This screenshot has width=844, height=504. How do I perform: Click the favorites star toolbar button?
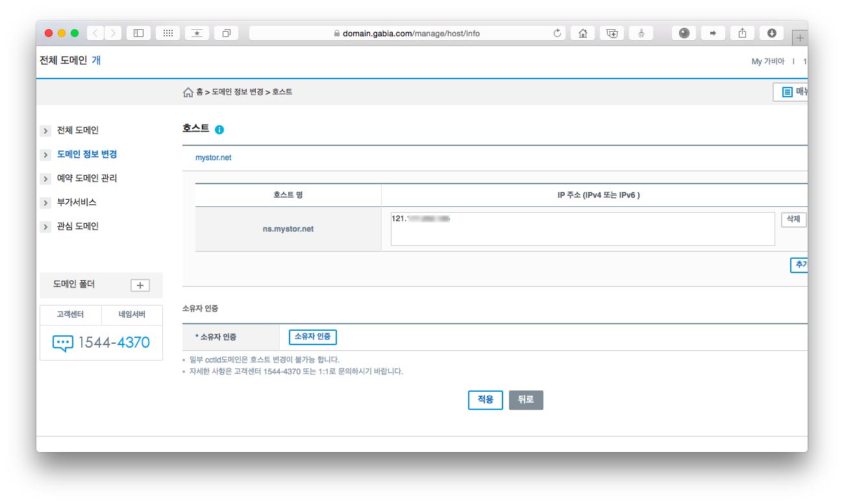click(x=197, y=33)
